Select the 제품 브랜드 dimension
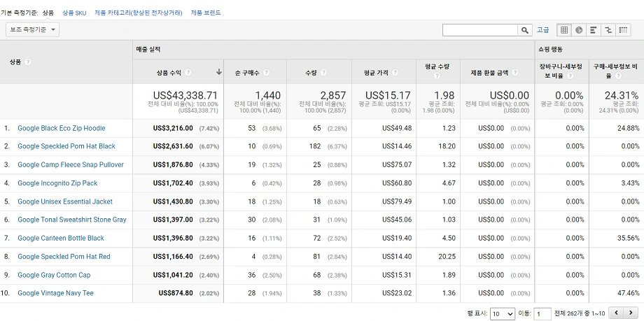This screenshot has height=321, width=644. 206,13
